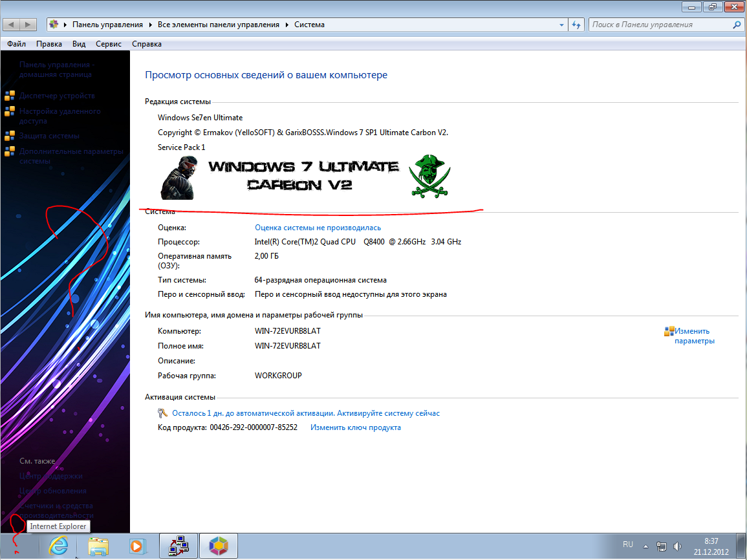747x560 pixels.
Task: Open Windows Explorer folder in taskbar
Action: click(x=98, y=546)
